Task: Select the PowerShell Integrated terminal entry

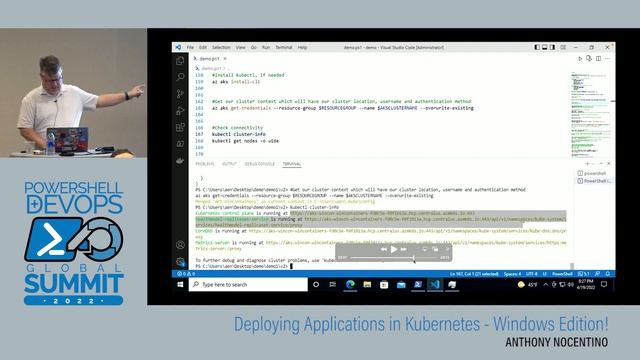Action: point(594,181)
